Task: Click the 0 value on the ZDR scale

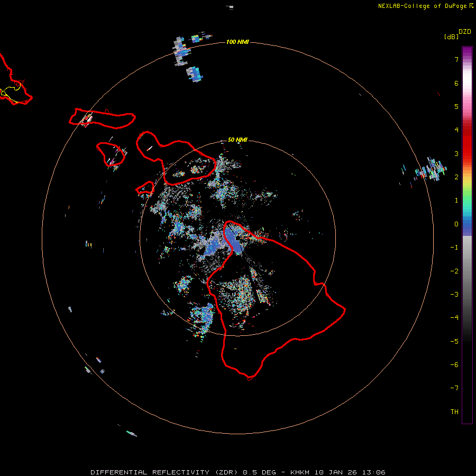Action: coord(456,224)
